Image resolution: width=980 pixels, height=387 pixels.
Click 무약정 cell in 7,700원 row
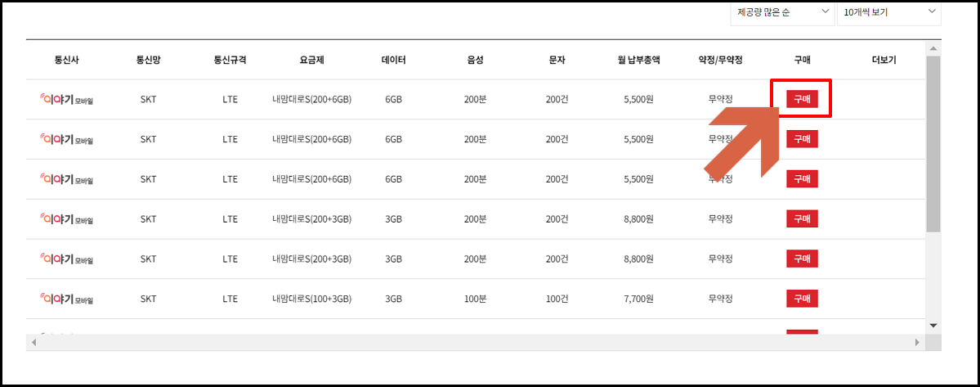(720, 299)
